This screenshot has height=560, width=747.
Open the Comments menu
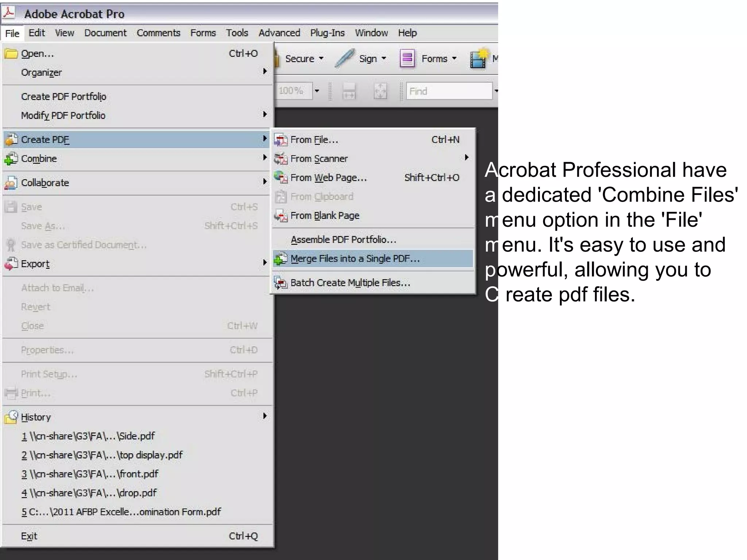158,33
